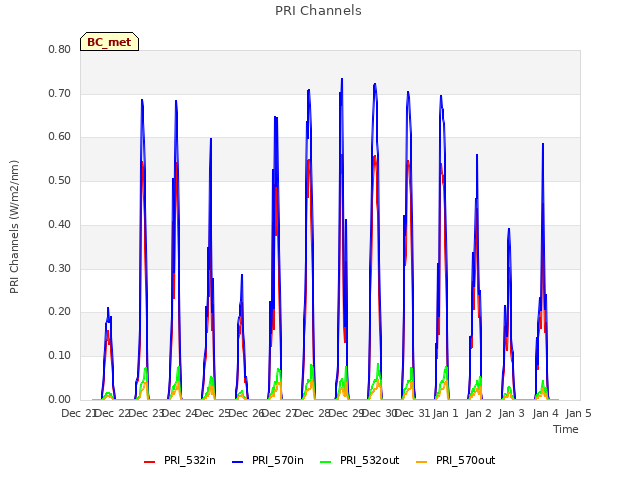The image size is (640, 480).
Task: Click the orange PRI_570out legend swatch
Action: (422, 462)
